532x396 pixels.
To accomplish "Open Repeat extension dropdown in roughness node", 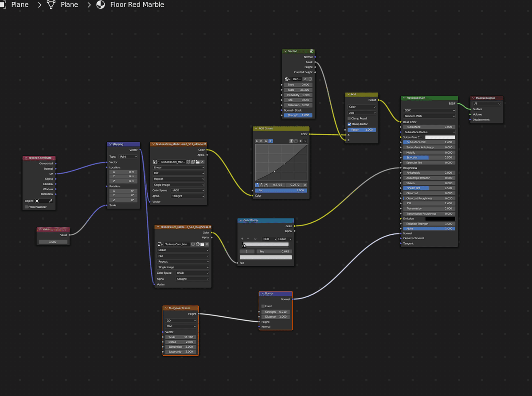I will 183,261.
